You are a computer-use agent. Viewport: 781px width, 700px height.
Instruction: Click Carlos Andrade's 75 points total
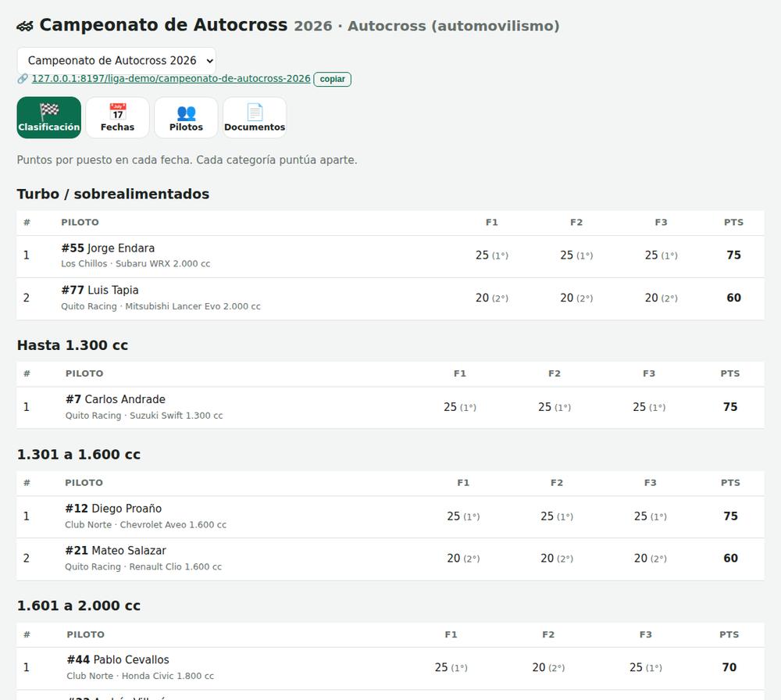[x=730, y=407]
